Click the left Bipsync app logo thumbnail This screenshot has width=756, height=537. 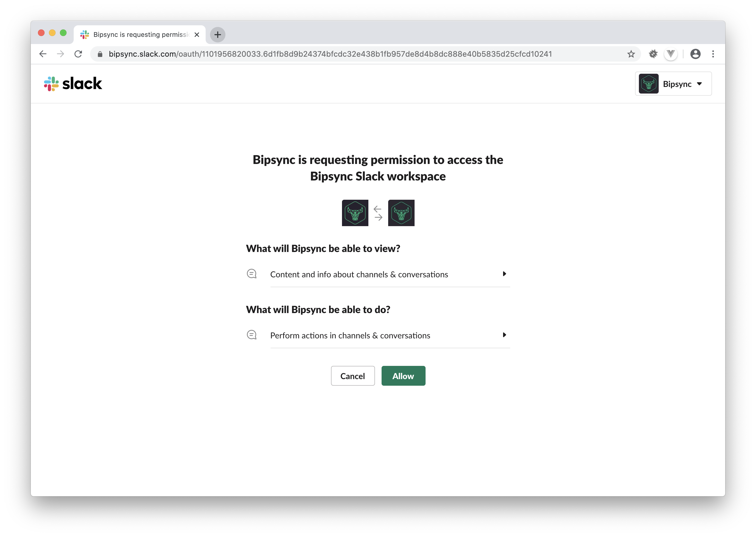(355, 213)
